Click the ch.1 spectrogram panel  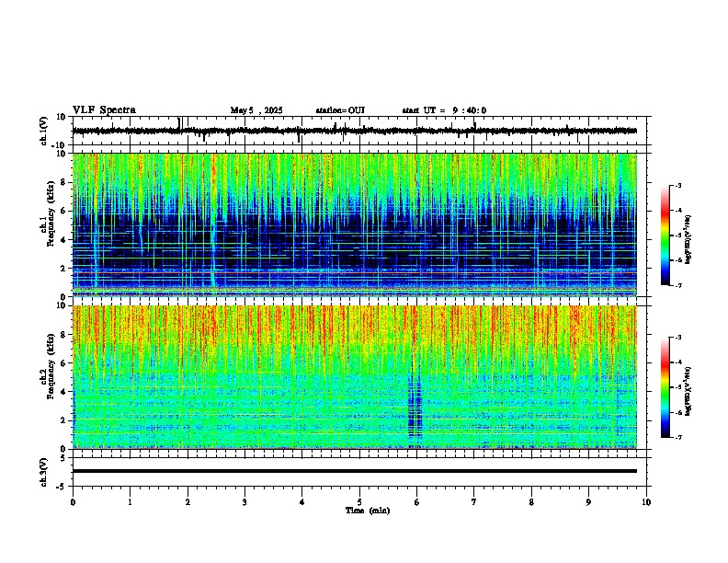355,224
